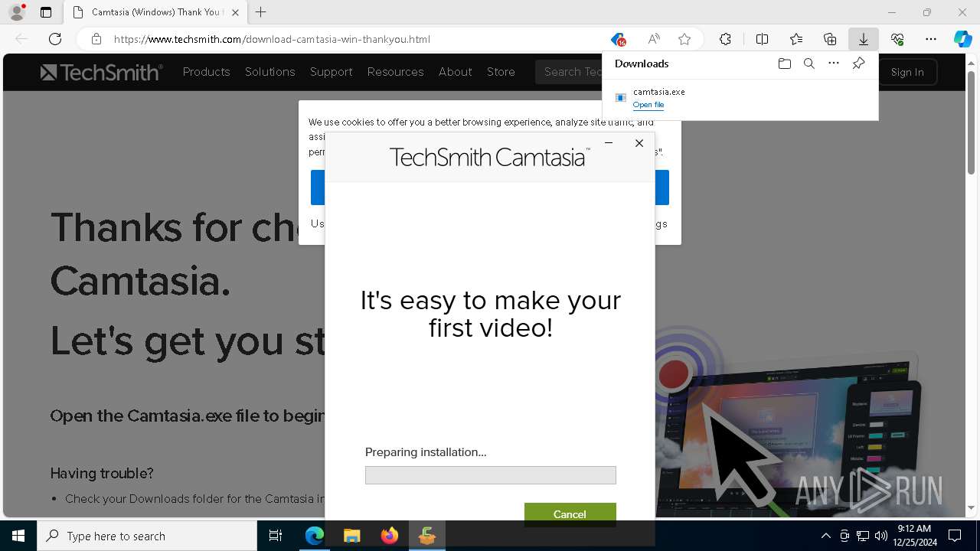Click the camtasia.exe file icon
This screenshot has width=980, height=551.
(x=621, y=98)
